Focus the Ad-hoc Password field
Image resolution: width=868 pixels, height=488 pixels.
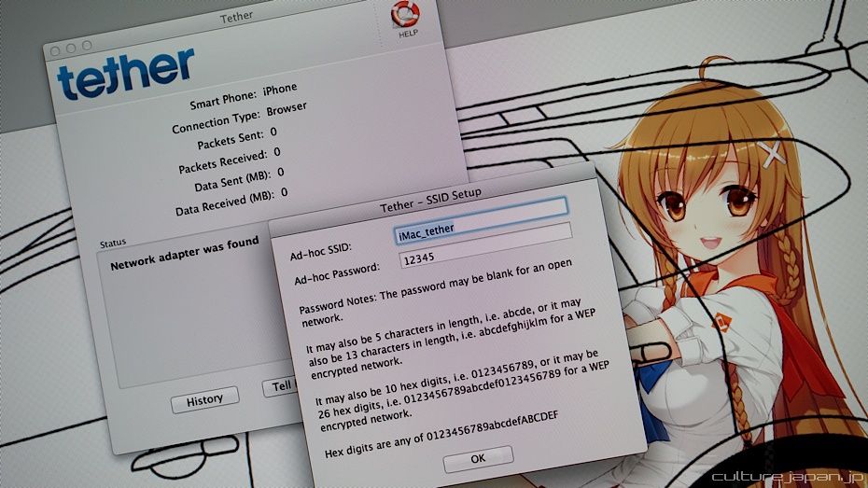tap(482, 257)
